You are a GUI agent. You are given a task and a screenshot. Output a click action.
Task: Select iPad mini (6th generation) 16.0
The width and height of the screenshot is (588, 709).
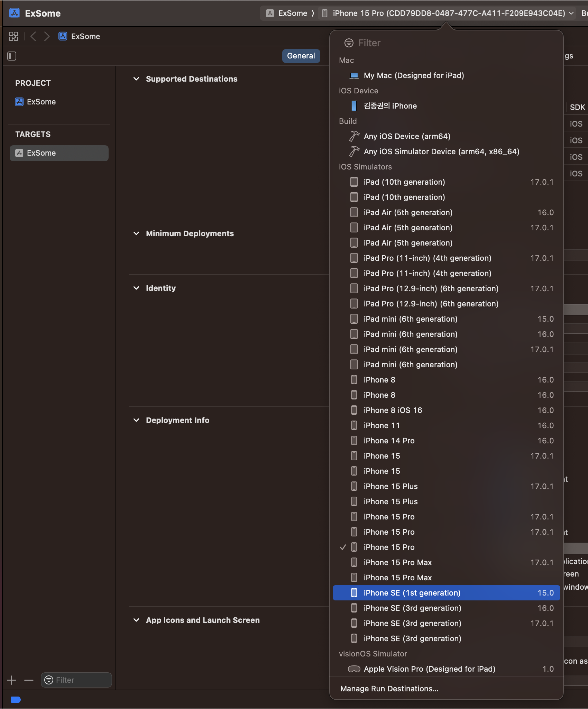tap(446, 334)
